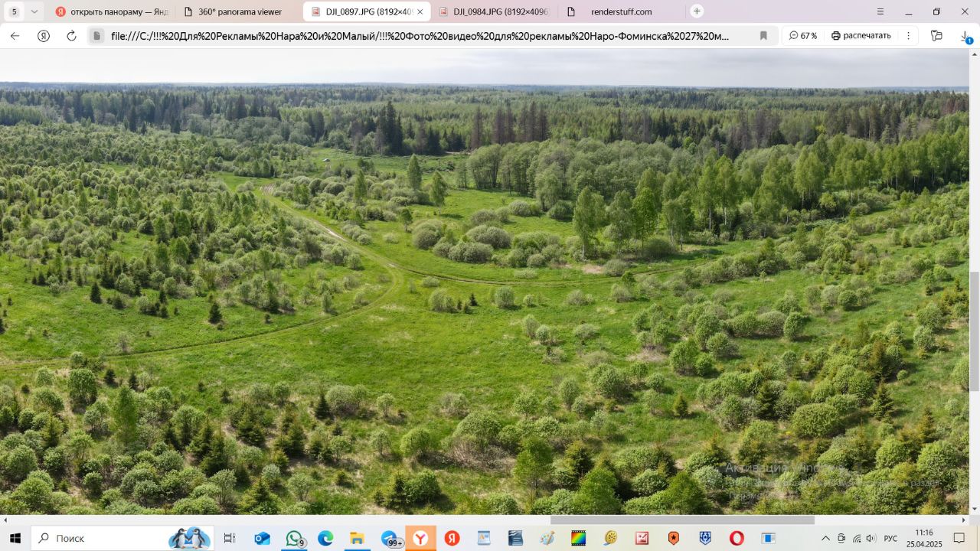Switch to the 360° panorama viewer tab
Viewport: 980px width, 551px height.
[239, 11]
